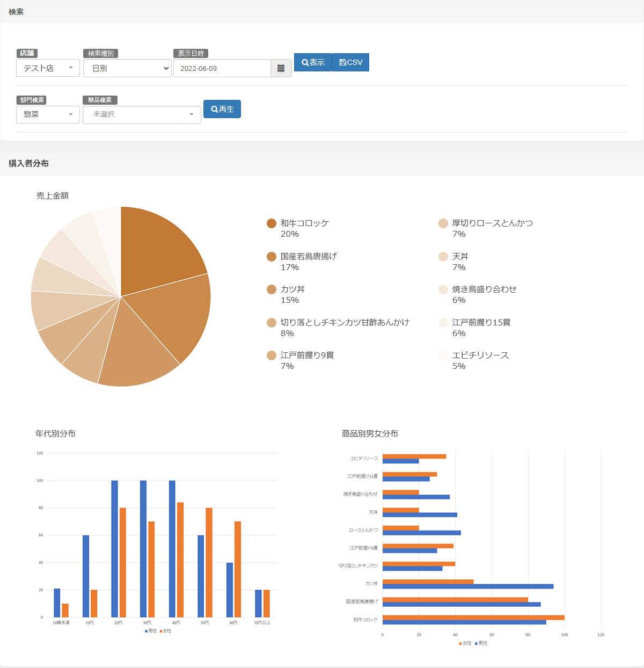Image resolution: width=644 pixels, height=668 pixels.
Task: Expand the 単品検索 dropdown showing 未選択
Action: (142, 114)
